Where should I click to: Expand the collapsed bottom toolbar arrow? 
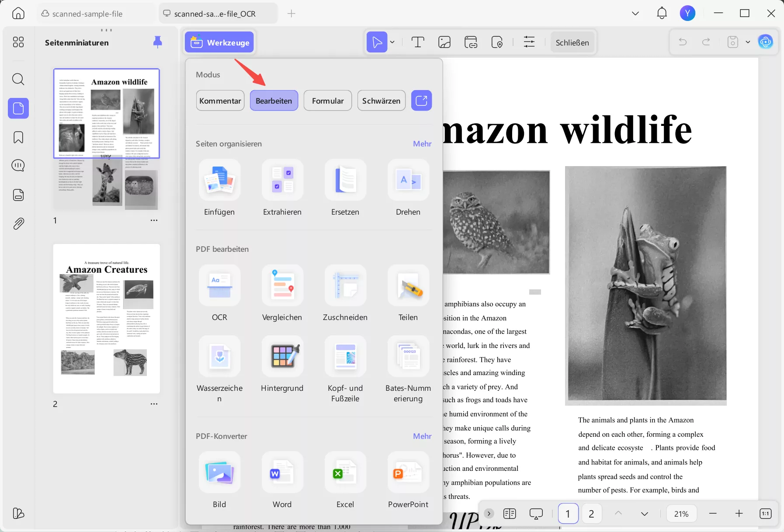(x=489, y=513)
